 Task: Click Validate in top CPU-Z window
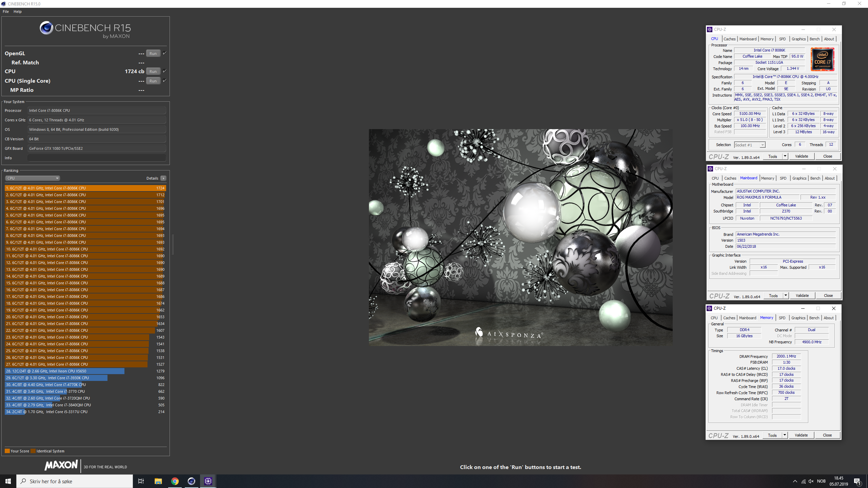(x=802, y=156)
